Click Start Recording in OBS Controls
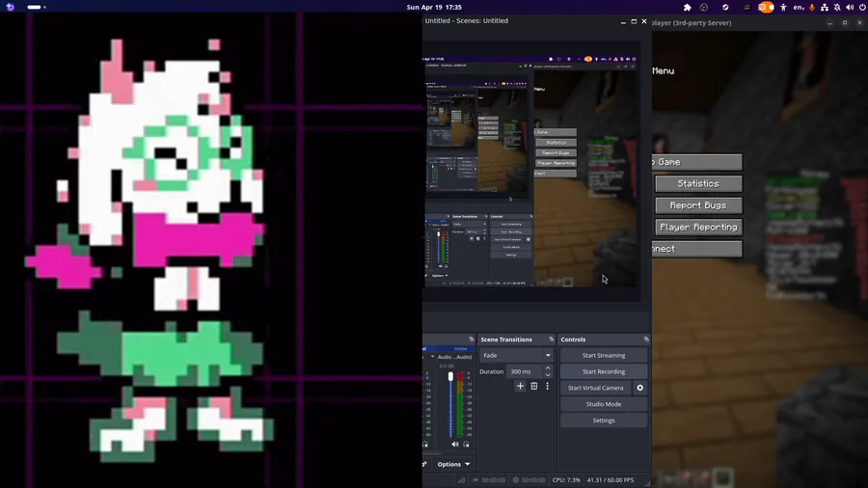Viewport: 868px width, 488px height. (x=604, y=372)
